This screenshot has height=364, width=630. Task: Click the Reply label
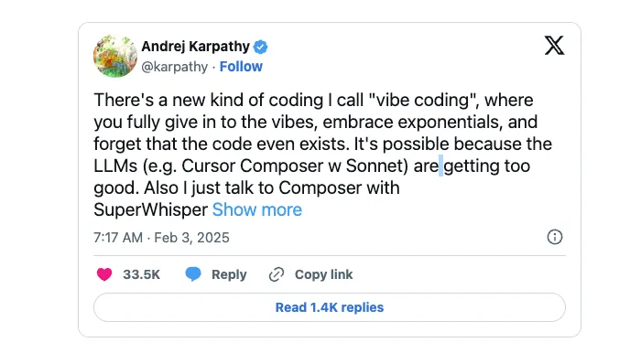[x=229, y=274]
